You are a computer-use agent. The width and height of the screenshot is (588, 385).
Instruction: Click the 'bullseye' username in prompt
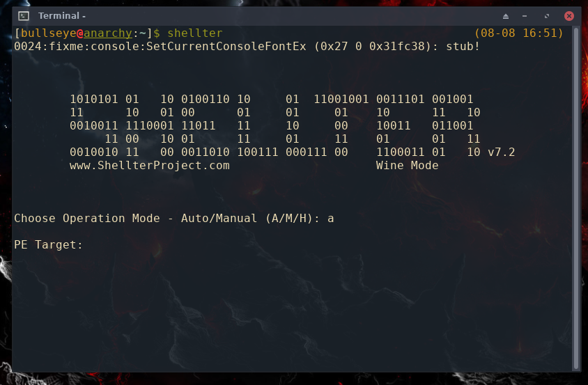(x=49, y=33)
